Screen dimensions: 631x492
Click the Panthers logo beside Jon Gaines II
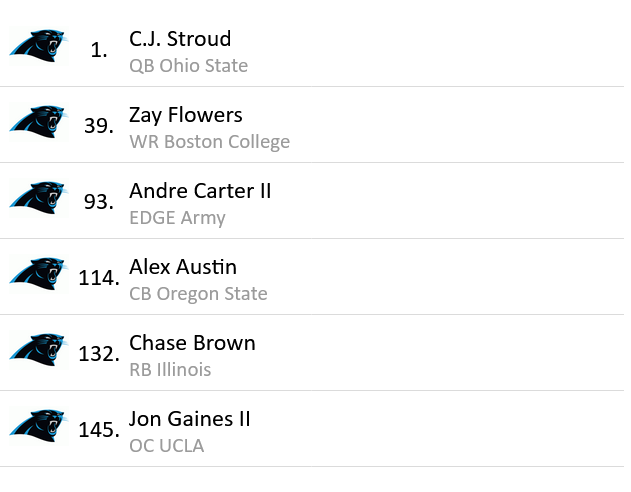[x=39, y=426]
